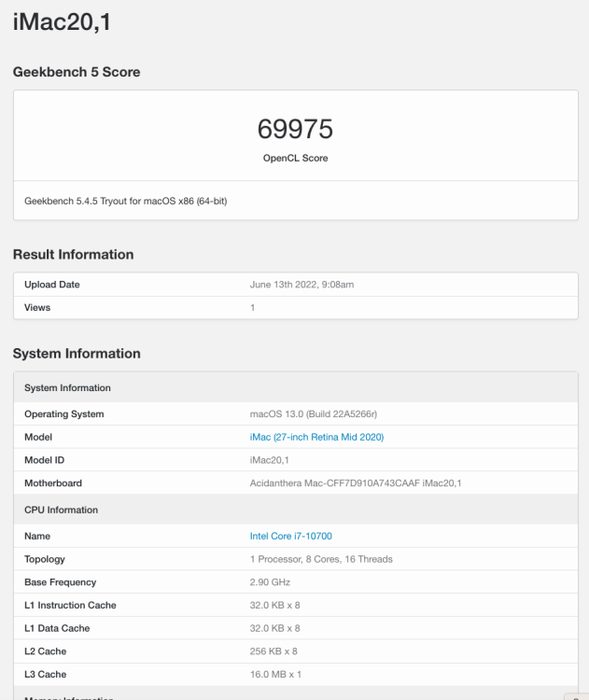
Task: Click the iMac20,1 page title
Action: coord(62,21)
